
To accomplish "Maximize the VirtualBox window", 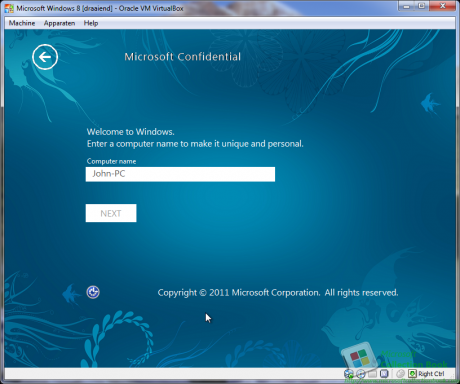I will [422, 6].
